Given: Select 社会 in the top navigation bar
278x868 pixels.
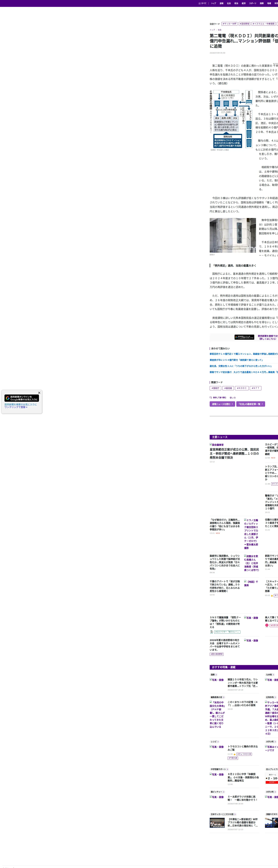Looking at the screenshot, I should [x=229, y=3].
